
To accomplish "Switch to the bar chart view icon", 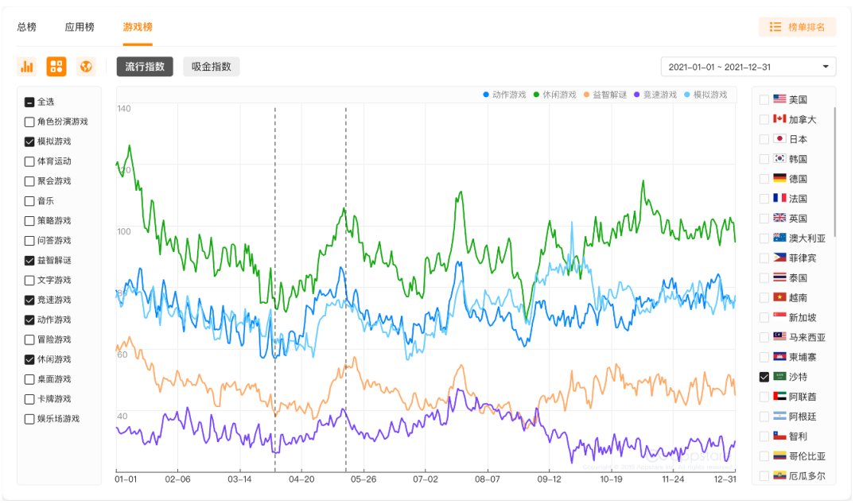I will 27,67.
